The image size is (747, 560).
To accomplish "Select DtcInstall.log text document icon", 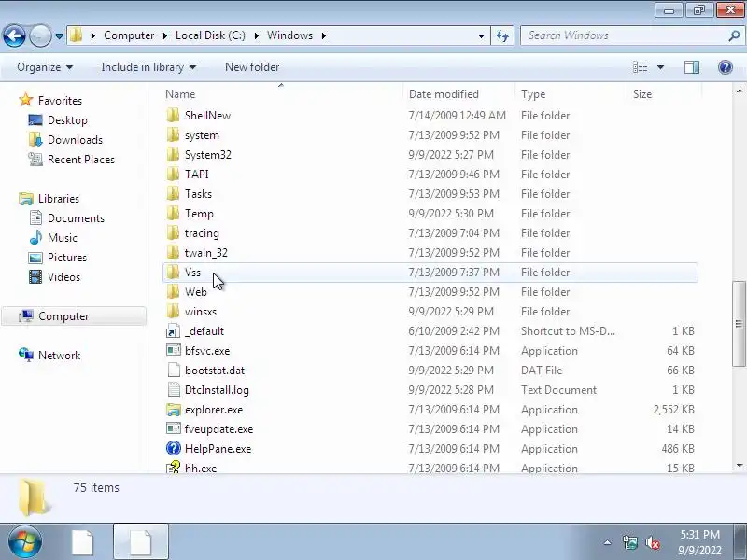I will pos(174,389).
